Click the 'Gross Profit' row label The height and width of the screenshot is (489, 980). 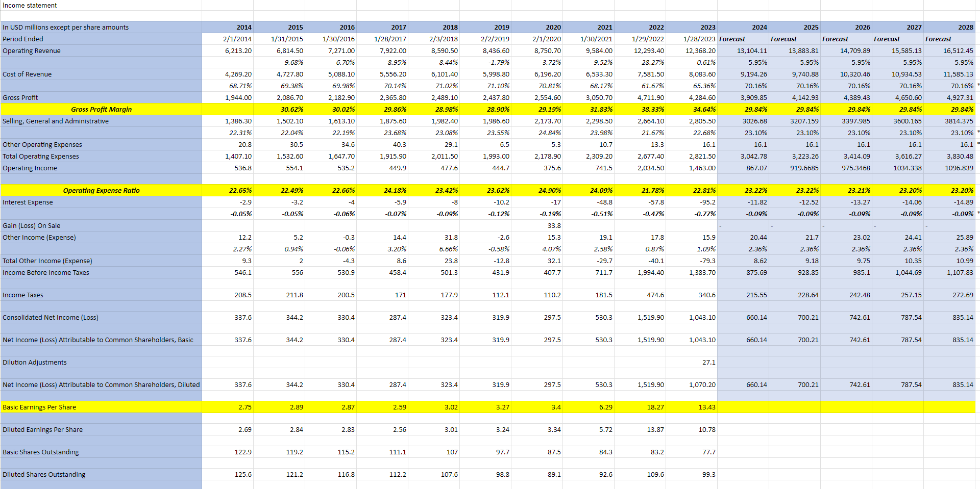pyautogui.click(x=101, y=98)
